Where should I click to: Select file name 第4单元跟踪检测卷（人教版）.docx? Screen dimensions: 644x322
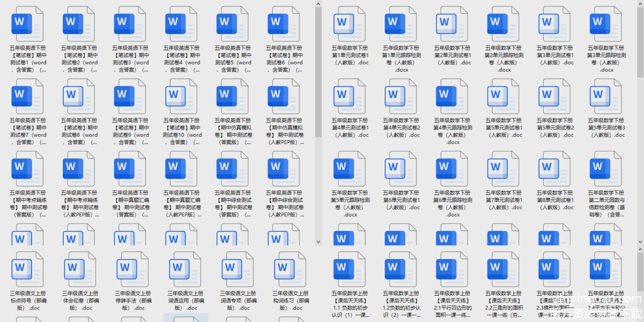[452, 131]
